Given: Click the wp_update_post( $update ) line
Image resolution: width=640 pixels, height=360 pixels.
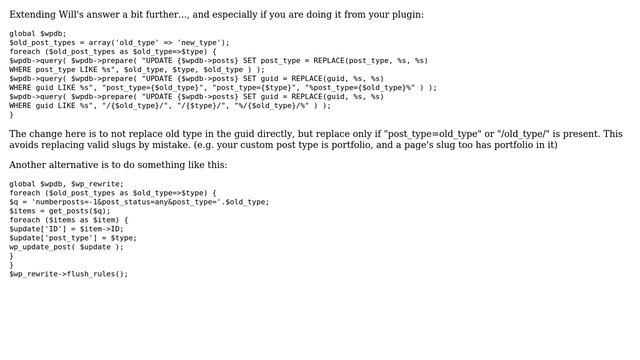Looking at the screenshot, I should [66, 247].
